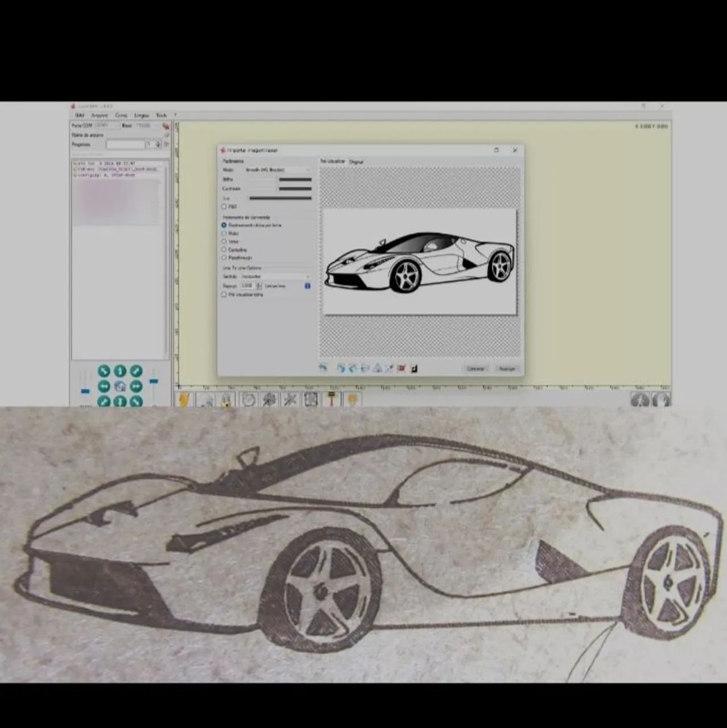Click the X Y coordinates readout at top right

click(x=651, y=126)
